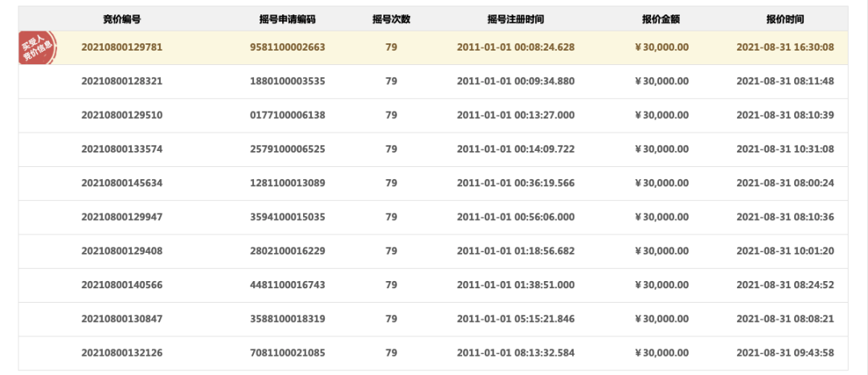Click bid time 2021-08-31 10:01:20
The image size is (868, 375).
(x=785, y=251)
